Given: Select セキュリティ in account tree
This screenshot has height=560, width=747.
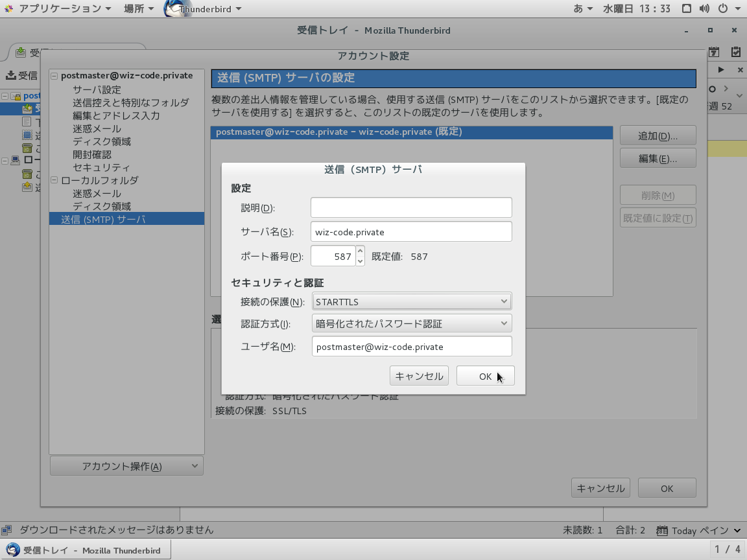Looking at the screenshot, I should tap(101, 168).
